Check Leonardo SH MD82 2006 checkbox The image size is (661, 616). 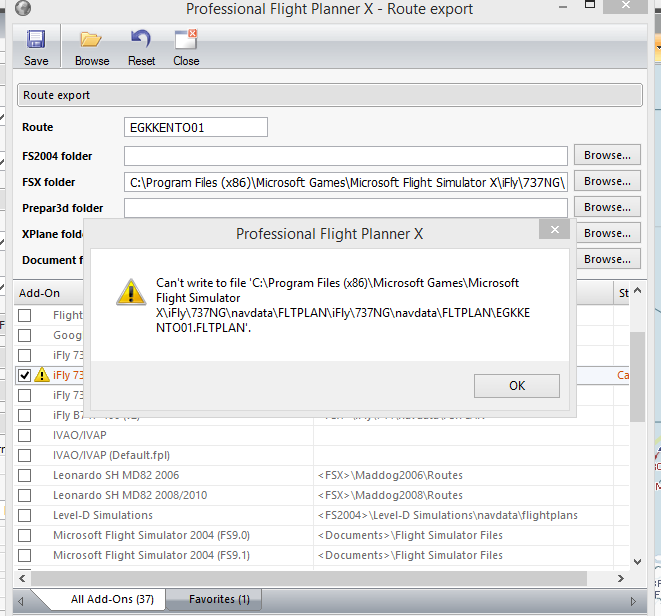coord(24,475)
